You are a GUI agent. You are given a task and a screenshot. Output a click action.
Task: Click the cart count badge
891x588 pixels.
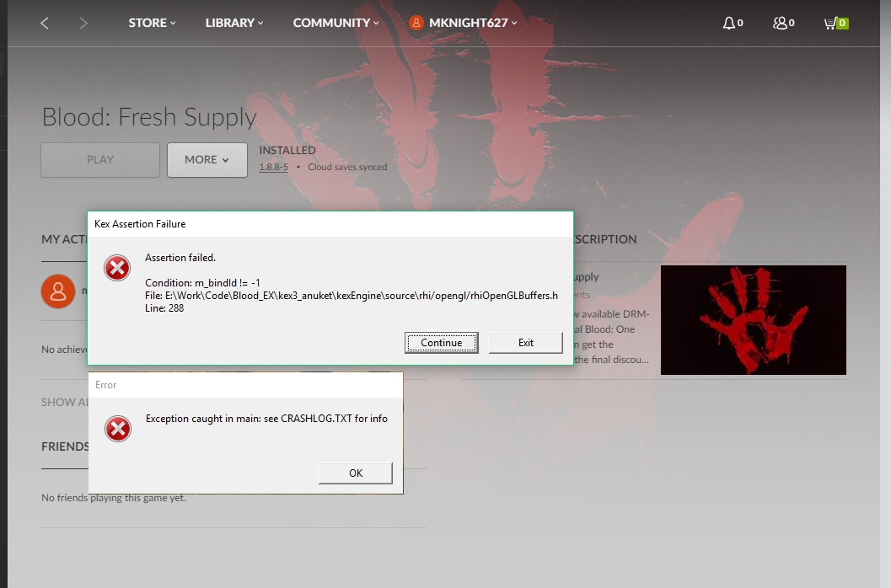click(842, 24)
